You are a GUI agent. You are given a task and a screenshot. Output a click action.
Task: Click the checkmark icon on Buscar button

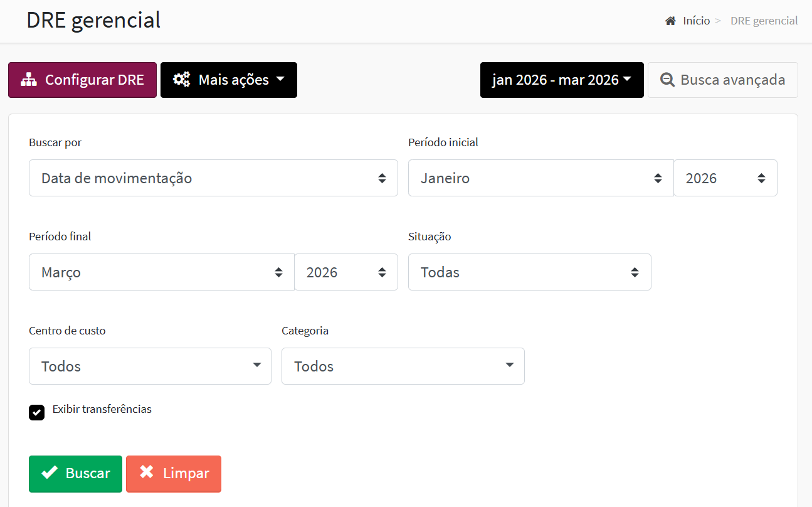point(50,473)
